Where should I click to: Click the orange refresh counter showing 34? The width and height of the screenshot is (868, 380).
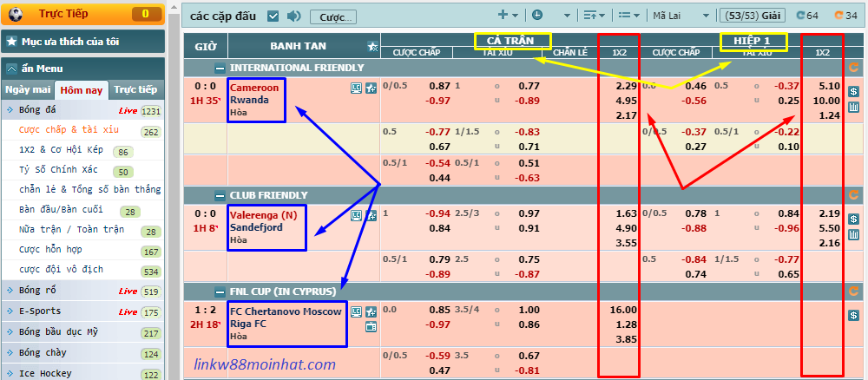click(845, 16)
